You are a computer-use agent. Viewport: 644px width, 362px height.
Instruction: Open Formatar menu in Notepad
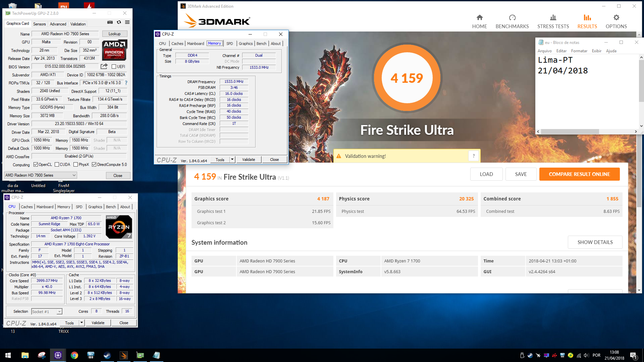579,51
